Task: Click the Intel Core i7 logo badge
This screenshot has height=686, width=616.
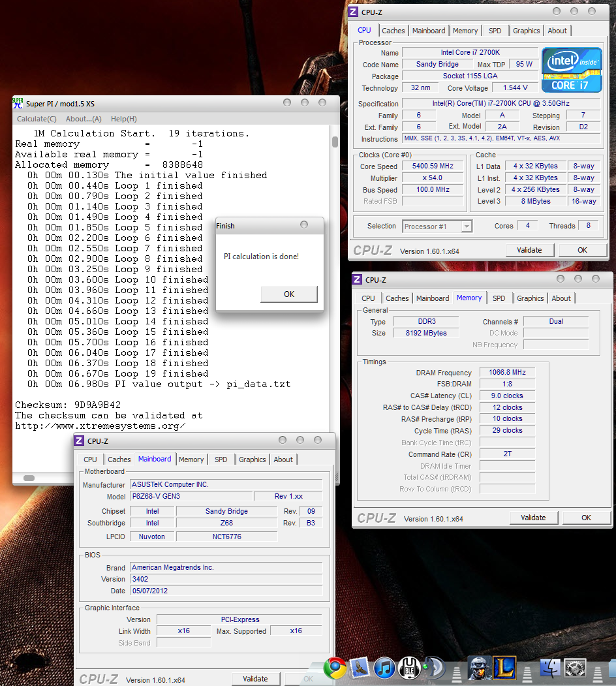Action: pyautogui.click(x=572, y=70)
